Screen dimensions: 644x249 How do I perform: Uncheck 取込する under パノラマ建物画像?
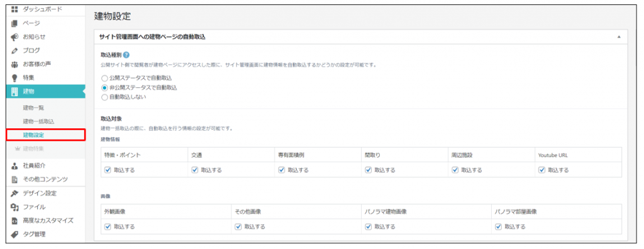click(369, 226)
